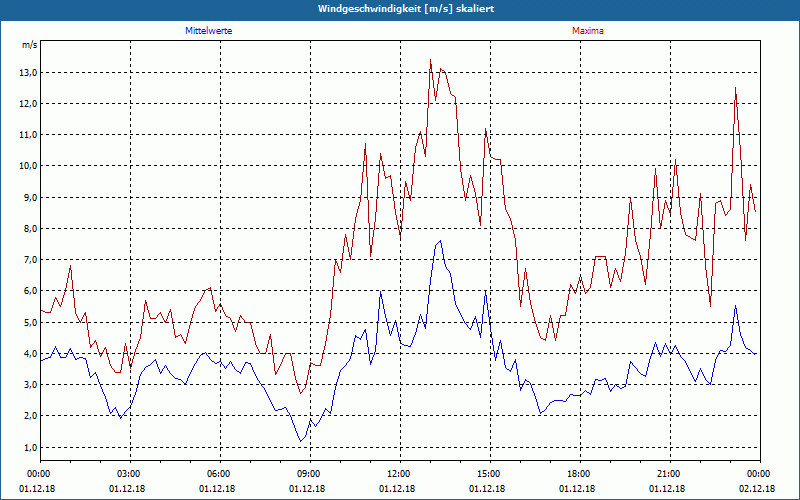The image size is (800, 500).
Task: Click the 'm/s' unit label
Action: 30,45
